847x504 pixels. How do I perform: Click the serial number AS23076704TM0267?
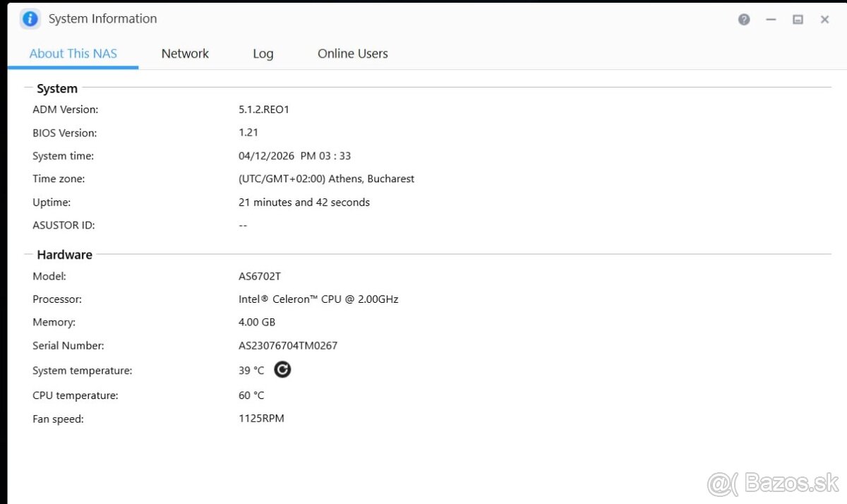coord(288,346)
